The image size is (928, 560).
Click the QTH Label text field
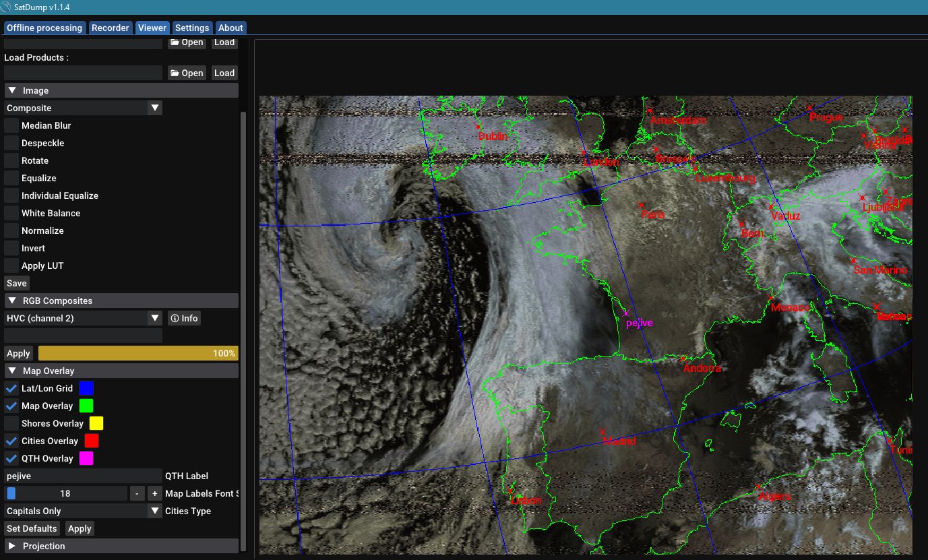tap(83, 476)
